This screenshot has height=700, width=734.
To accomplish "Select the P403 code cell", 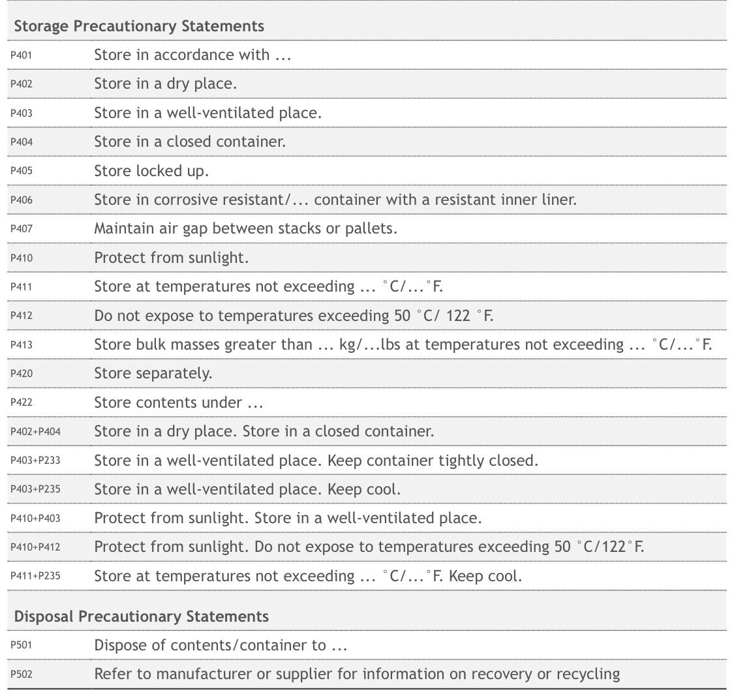I will point(21,114).
